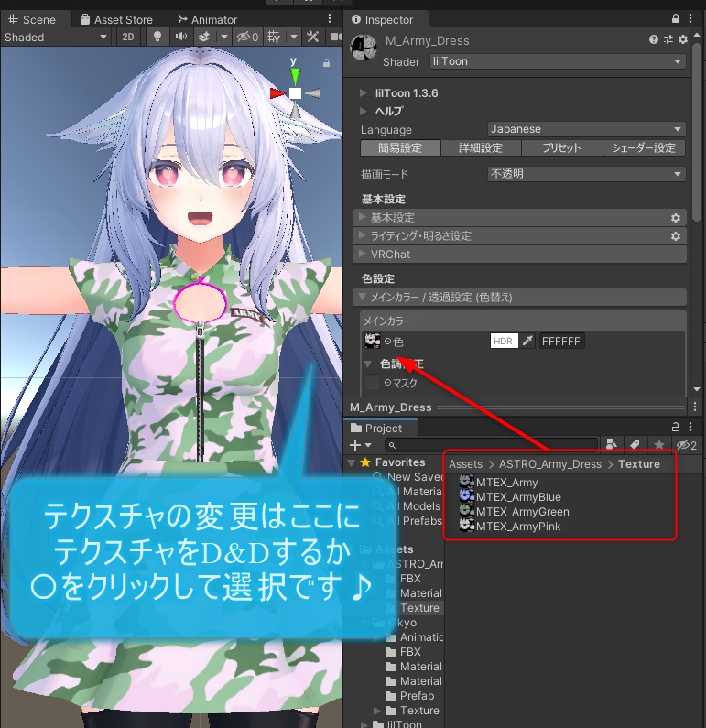This screenshot has width=706, height=728.
Task: Expand the ヘルプ foldout
Action: click(x=363, y=111)
